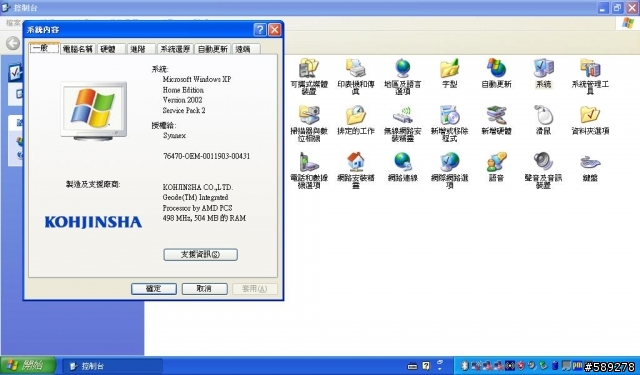Image resolution: width=640 pixels, height=375 pixels.
Task: Switch to the 遠端 remote tab
Action: click(247, 49)
